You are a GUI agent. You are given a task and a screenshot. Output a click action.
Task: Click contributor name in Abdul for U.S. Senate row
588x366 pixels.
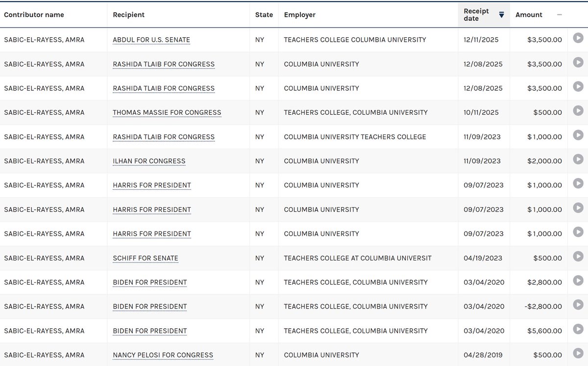[44, 40]
